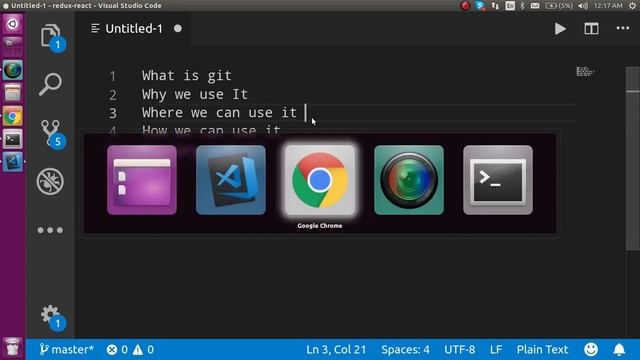This screenshot has height=360, width=640.
Task: Change language mode Plain Text
Action: pyautogui.click(x=542, y=349)
